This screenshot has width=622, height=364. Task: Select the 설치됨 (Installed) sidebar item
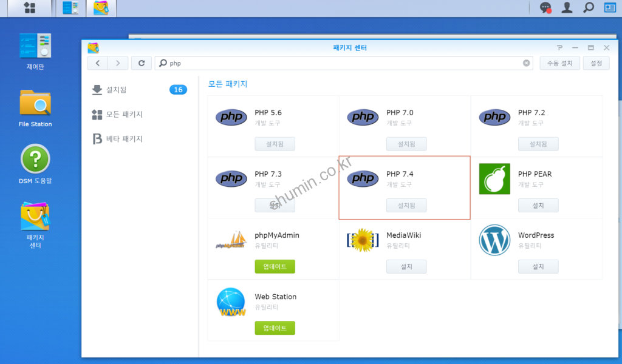pyautogui.click(x=116, y=90)
